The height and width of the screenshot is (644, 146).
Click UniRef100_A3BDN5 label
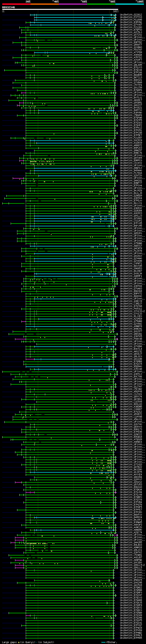pyautogui.click(x=131, y=406)
